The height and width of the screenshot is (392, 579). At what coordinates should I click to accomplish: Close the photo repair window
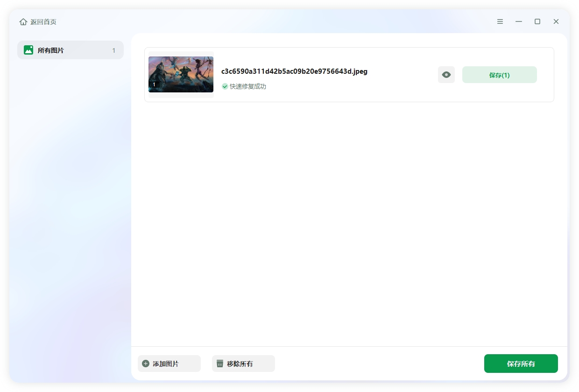(556, 21)
